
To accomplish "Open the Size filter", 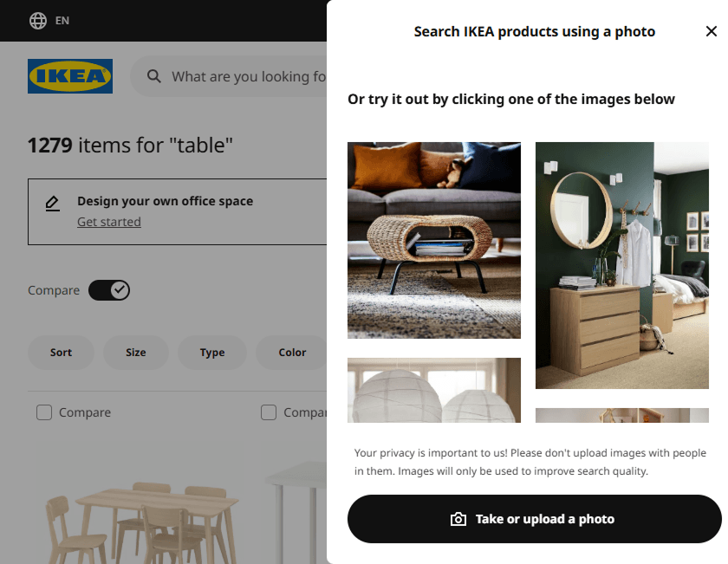I will click(x=135, y=353).
